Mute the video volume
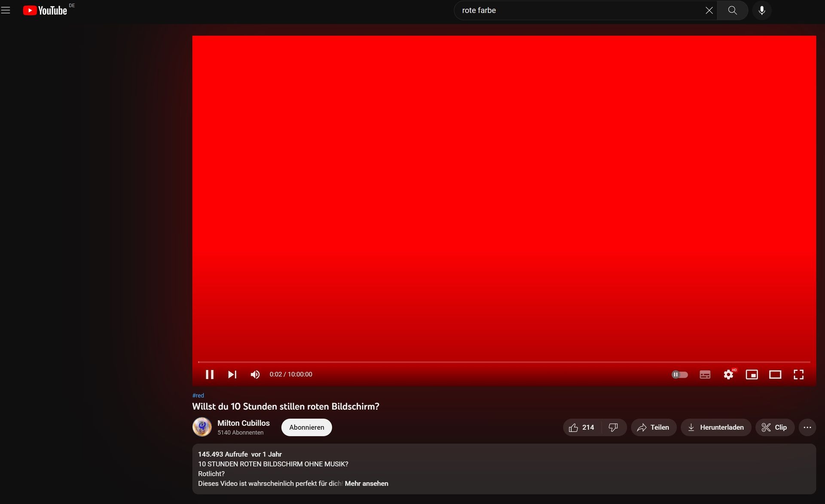This screenshot has width=825, height=504. pos(255,374)
